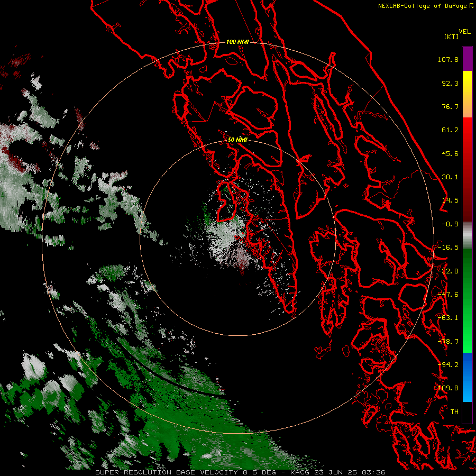Click the [KT] units label
Viewport: 476px width, 476px height.
451,36
